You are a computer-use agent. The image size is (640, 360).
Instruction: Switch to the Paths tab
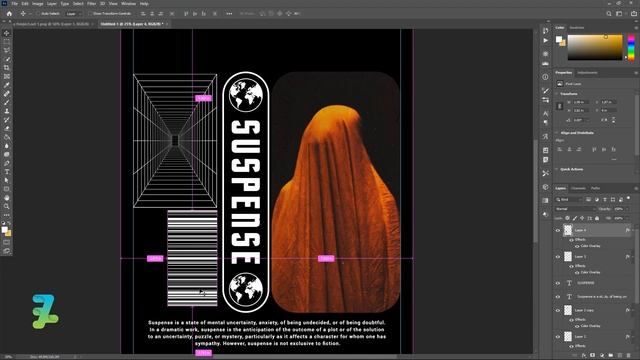click(596, 188)
